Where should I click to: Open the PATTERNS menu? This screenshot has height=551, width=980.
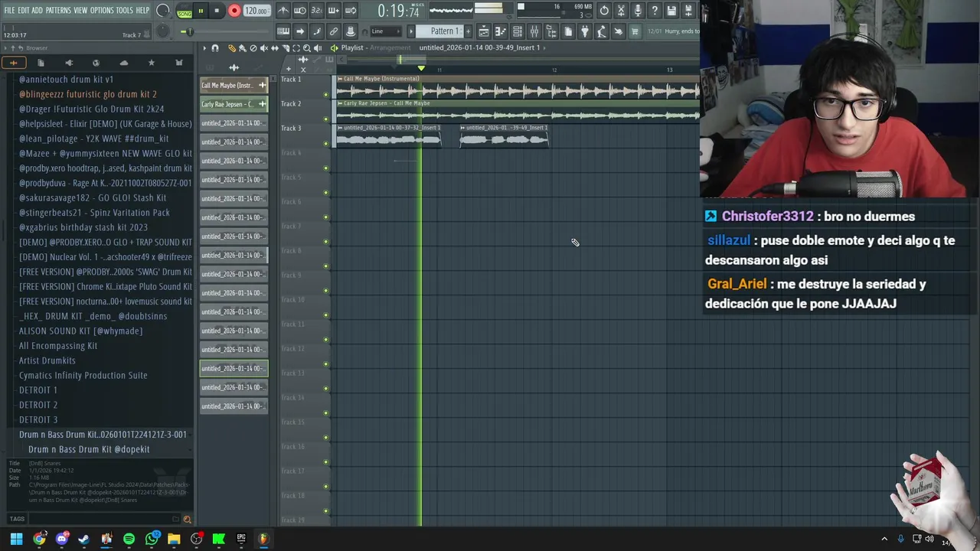tap(58, 11)
